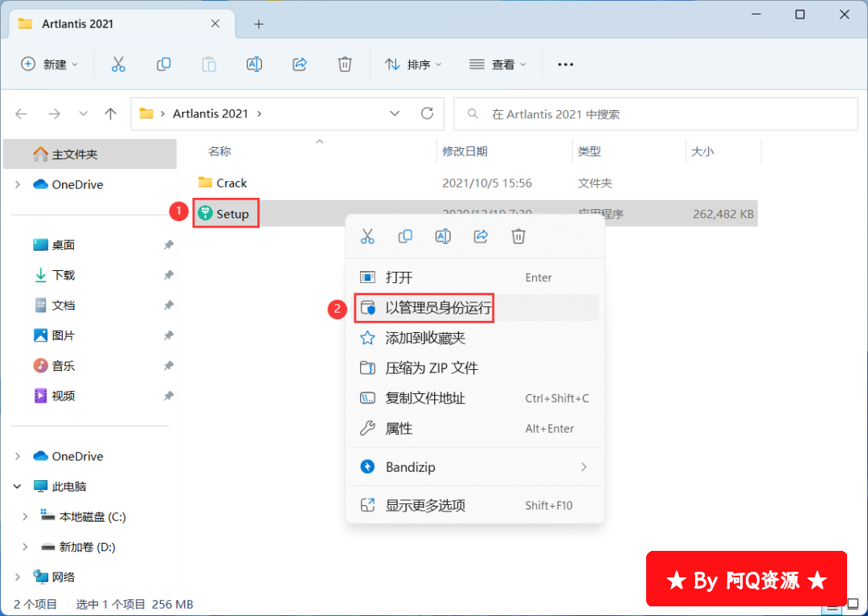The height and width of the screenshot is (616, 868).
Task: Click the Copy icon in the toolbar
Action: click(x=163, y=64)
